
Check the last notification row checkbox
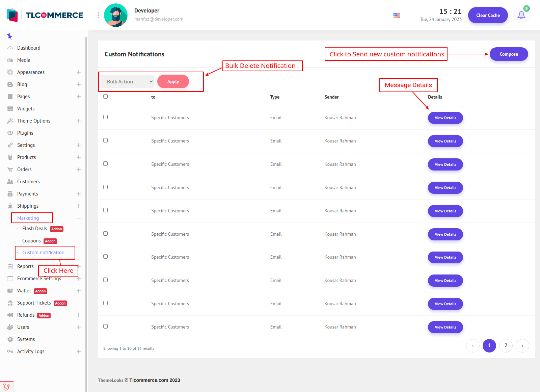pyautogui.click(x=106, y=326)
